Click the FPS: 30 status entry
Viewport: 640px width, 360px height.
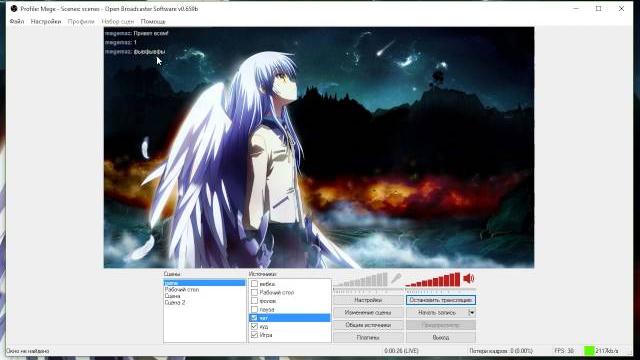[x=564, y=351]
